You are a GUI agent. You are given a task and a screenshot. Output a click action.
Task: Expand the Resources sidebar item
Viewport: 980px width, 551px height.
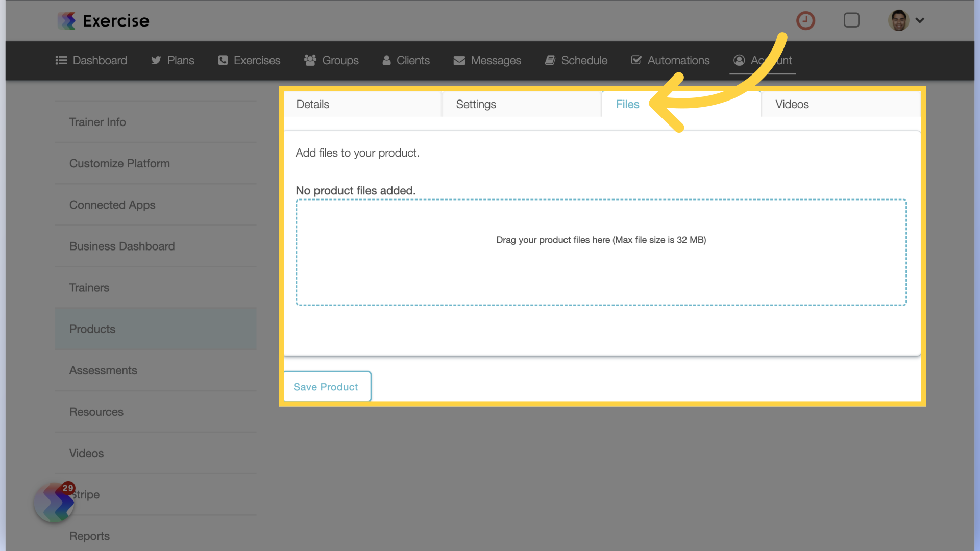tap(96, 411)
